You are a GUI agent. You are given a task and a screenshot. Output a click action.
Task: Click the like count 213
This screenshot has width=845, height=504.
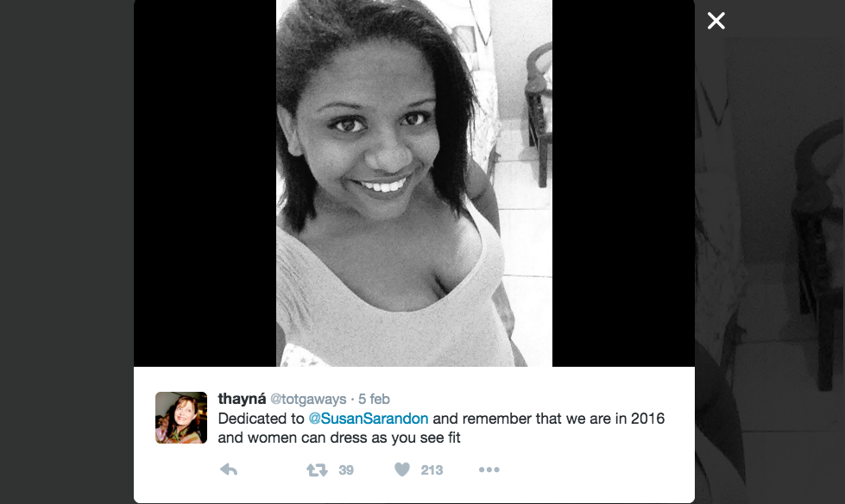pos(432,470)
